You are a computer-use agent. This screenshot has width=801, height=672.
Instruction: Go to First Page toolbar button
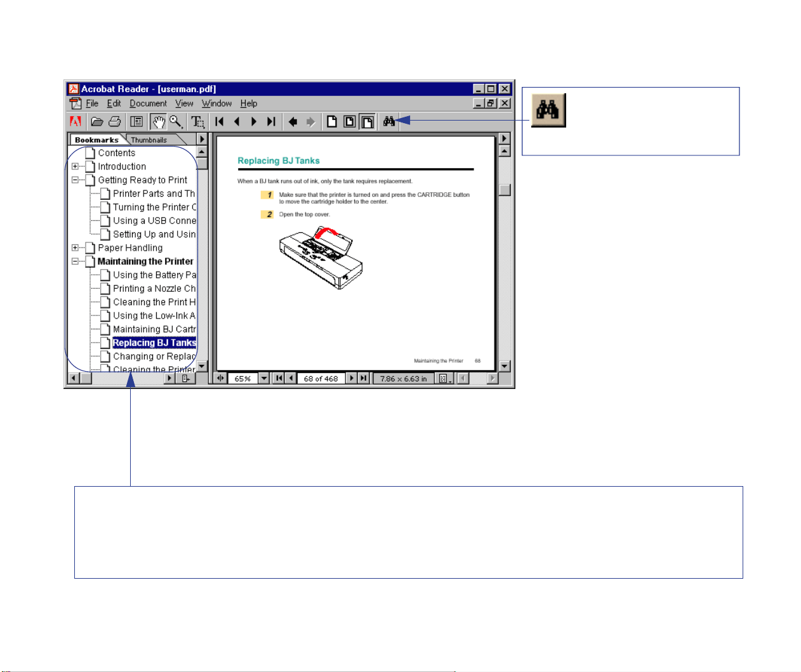220,121
